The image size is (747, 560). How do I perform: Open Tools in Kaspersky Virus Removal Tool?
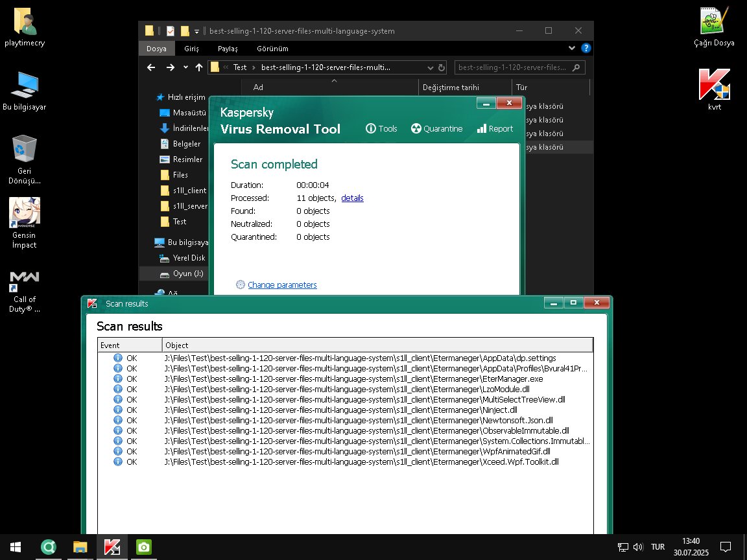coord(381,128)
